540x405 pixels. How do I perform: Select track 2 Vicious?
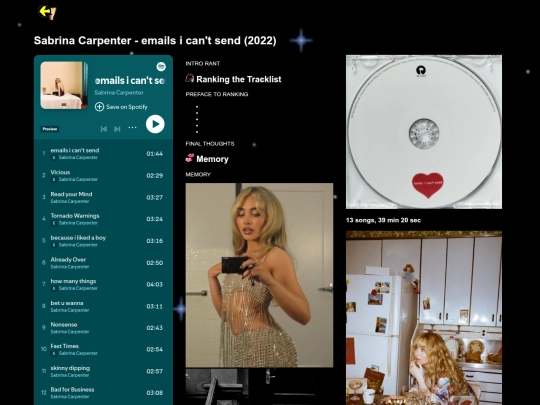pos(103,175)
